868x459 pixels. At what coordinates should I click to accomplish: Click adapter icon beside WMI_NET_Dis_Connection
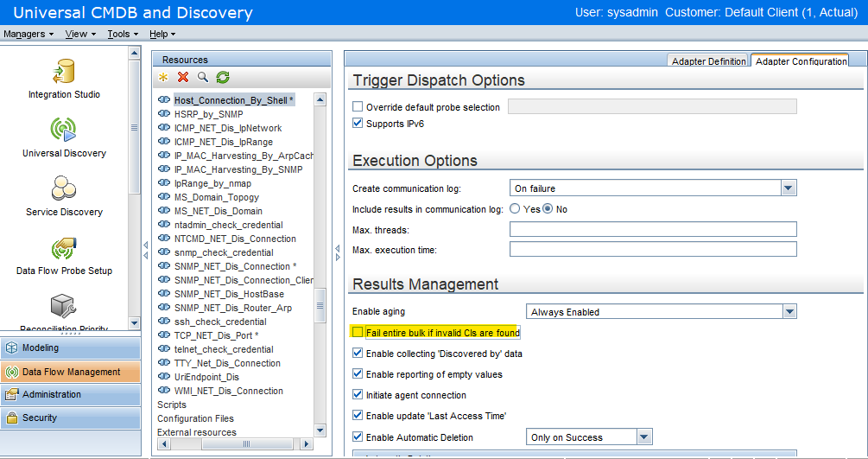pyautogui.click(x=164, y=391)
